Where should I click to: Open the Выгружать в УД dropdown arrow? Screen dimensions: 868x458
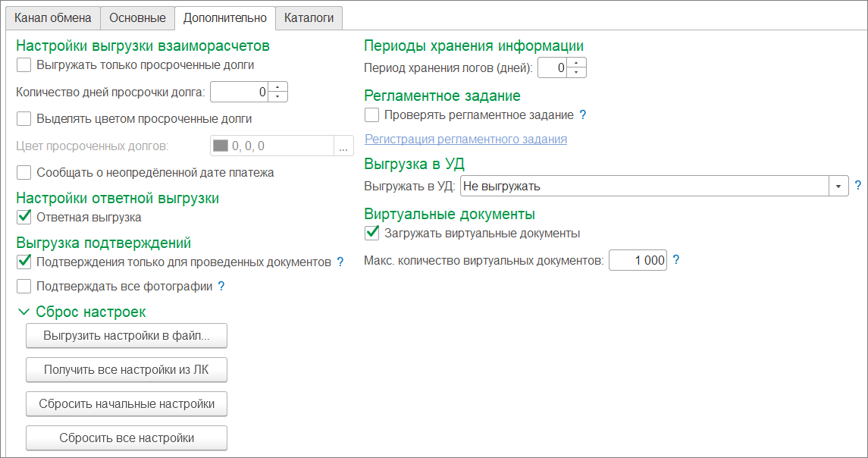tap(838, 186)
